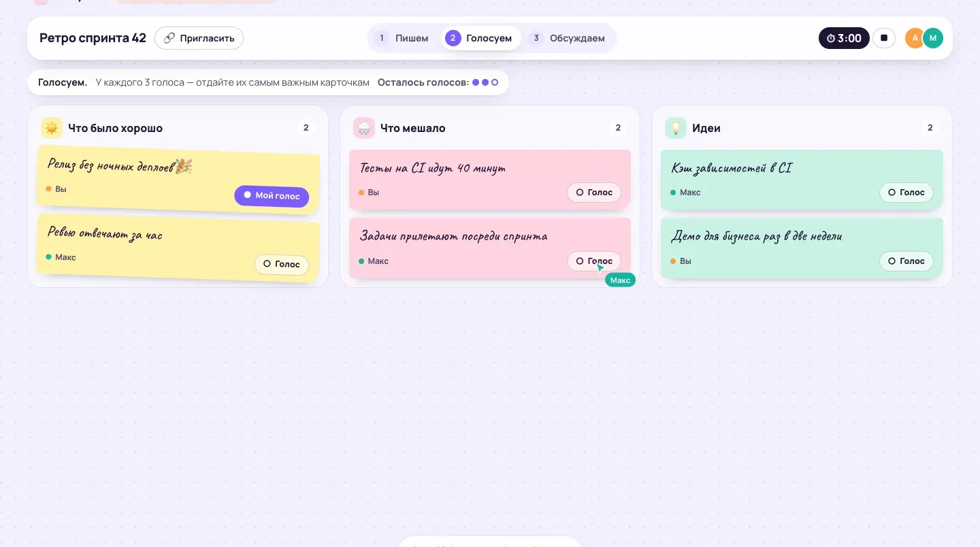Viewport: 980px width, 547px height.
Task: Click the card text "Кэш зависимостей в CI"
Action: [x=732, y=168]
